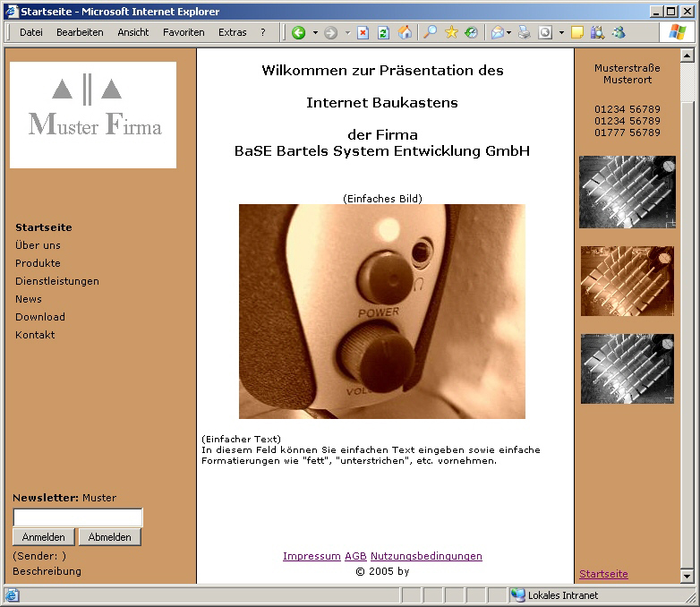Click the Print icon
Image resolution: width=700 pixels, height=607 pixels.
tap(525, 32)
